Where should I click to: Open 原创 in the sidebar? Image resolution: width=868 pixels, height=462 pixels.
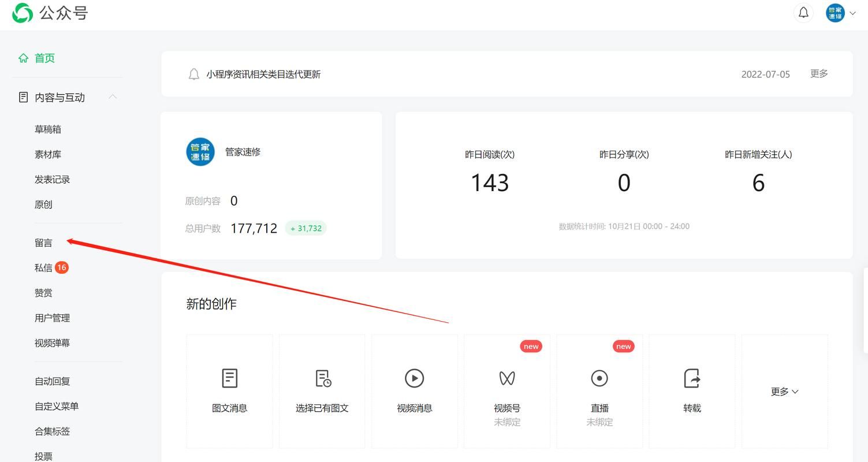coord(43,204)
